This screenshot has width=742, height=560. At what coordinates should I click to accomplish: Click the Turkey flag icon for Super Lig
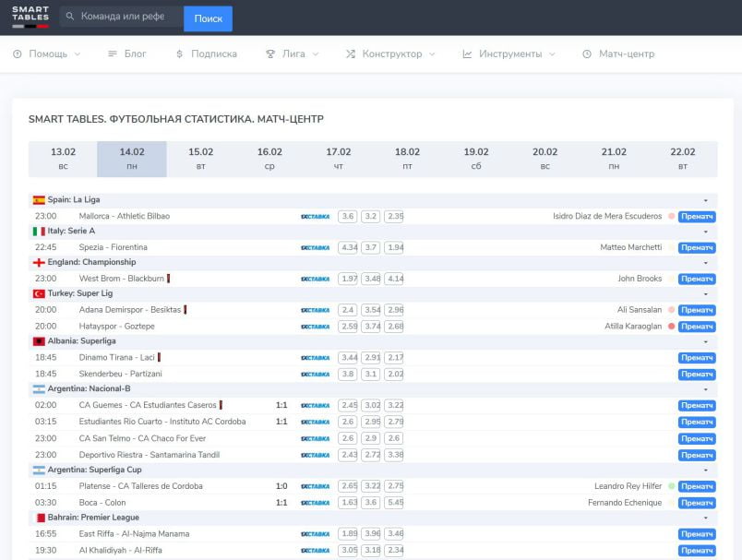point(39,293)
